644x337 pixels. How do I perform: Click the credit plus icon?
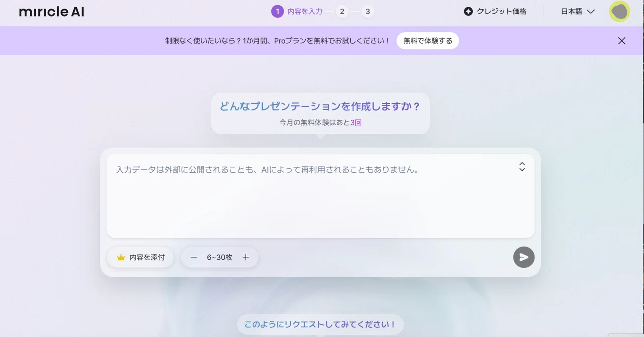point(468,11)
